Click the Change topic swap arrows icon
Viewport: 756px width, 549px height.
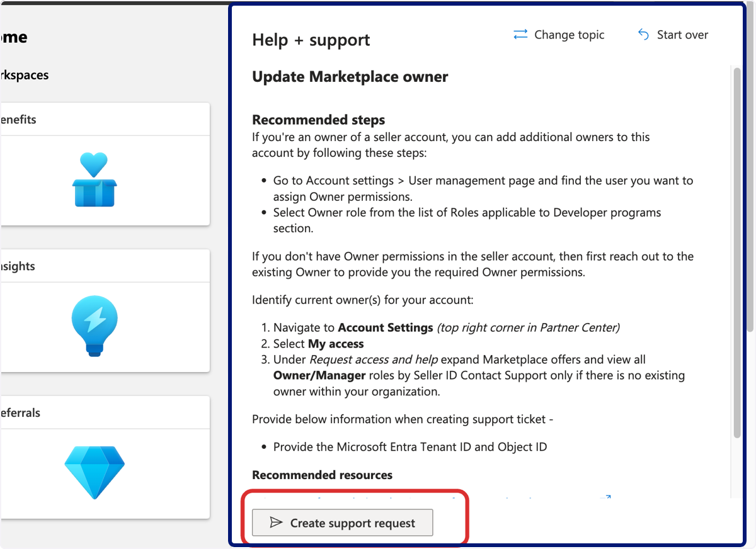point(520,35)
